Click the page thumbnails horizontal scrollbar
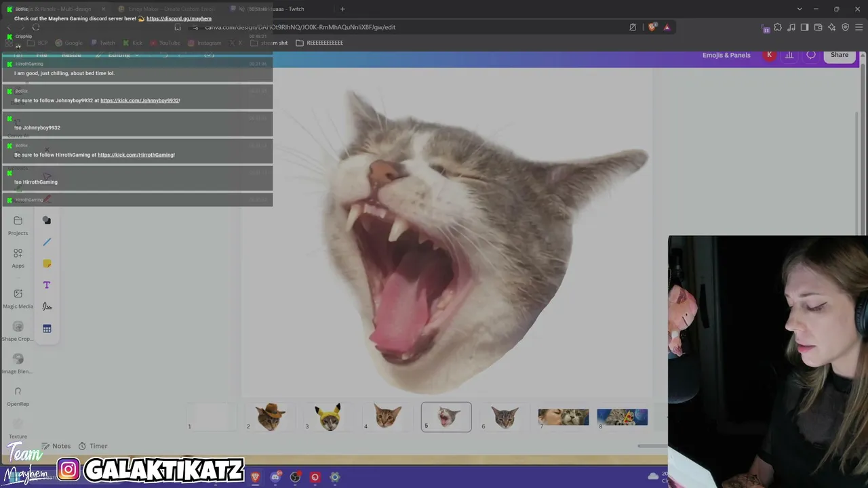 click(x=652, y=446)
